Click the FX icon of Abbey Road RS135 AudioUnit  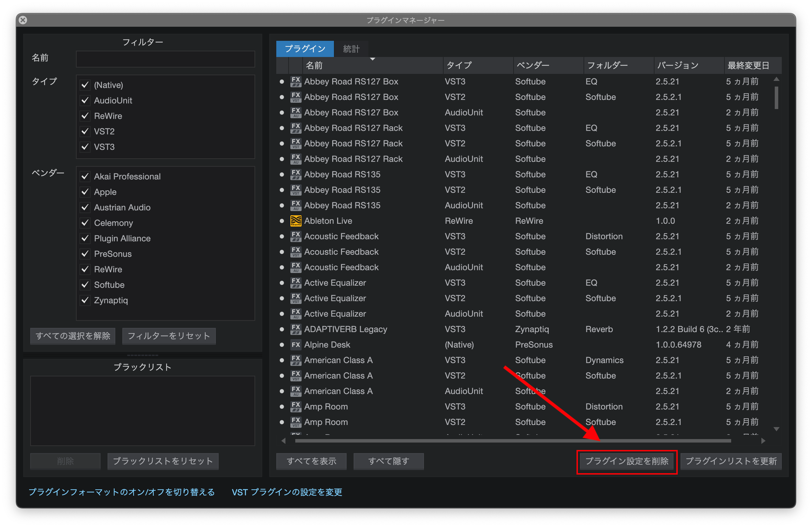point(296,205)
